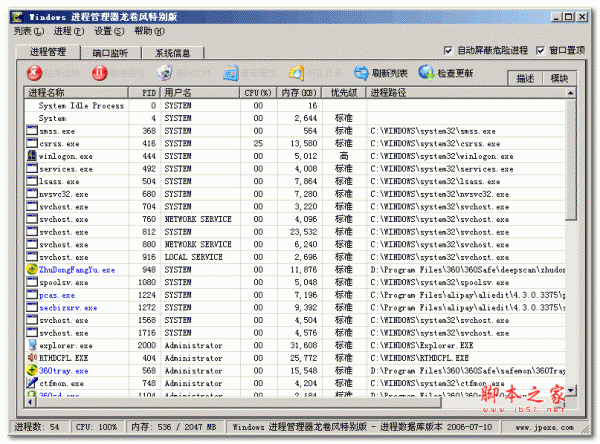Click CPU: 100% in status bar

(x=96, y=427)
